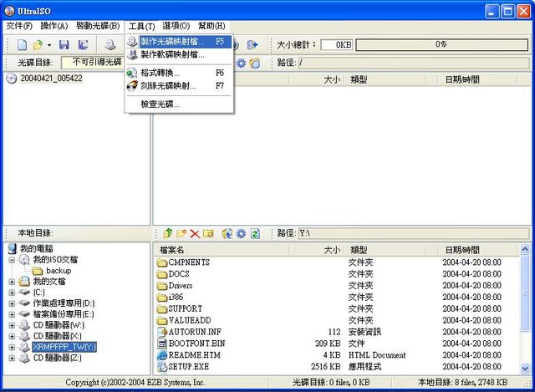
Task: Expand the CD 驅動器(Z:) node
Action: [x=12, y=359]
